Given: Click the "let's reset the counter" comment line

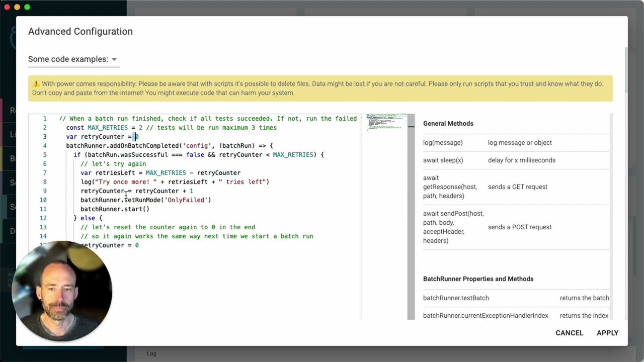Looking at the screenshot, I should click(168, 227).
